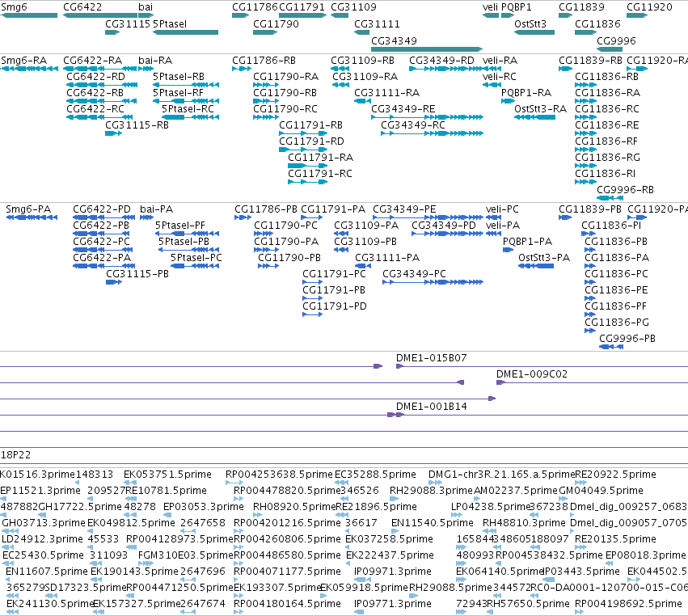The image size is (688, 616).
Task: Click protein bai-PA
Action: (x=157, y=209)
